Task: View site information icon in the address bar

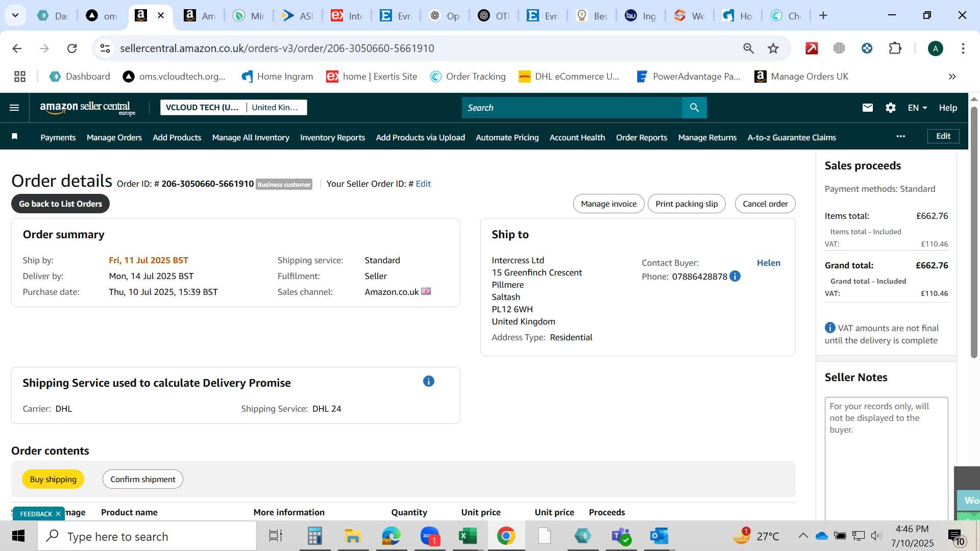Action: [105, 48]
